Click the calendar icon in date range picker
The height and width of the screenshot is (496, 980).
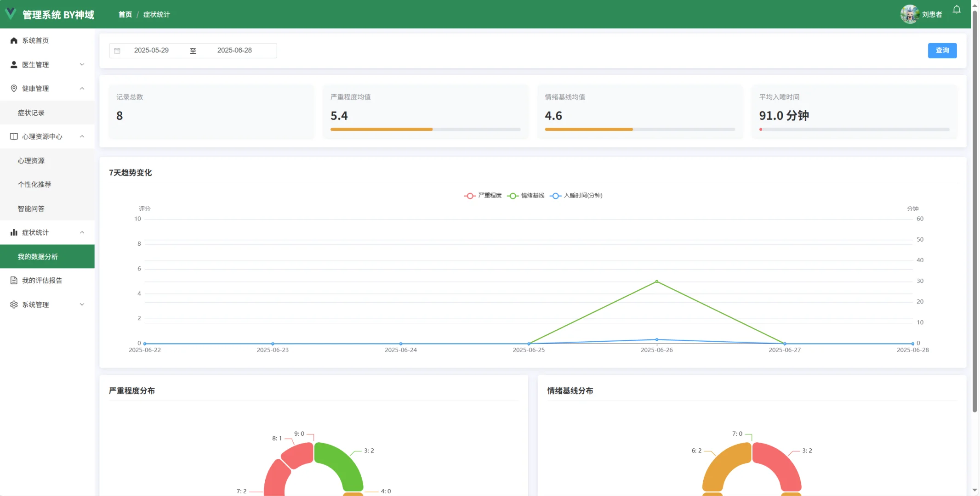pyautogui.click(x=118, y=51)
